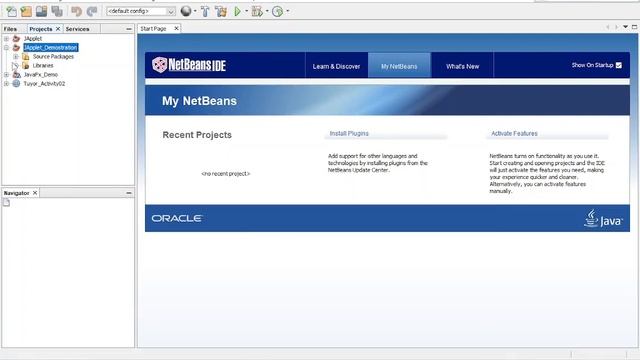This screenshot has height=360, width=640.
Task: Switch to the Services tab
Action: click(78, 29)
